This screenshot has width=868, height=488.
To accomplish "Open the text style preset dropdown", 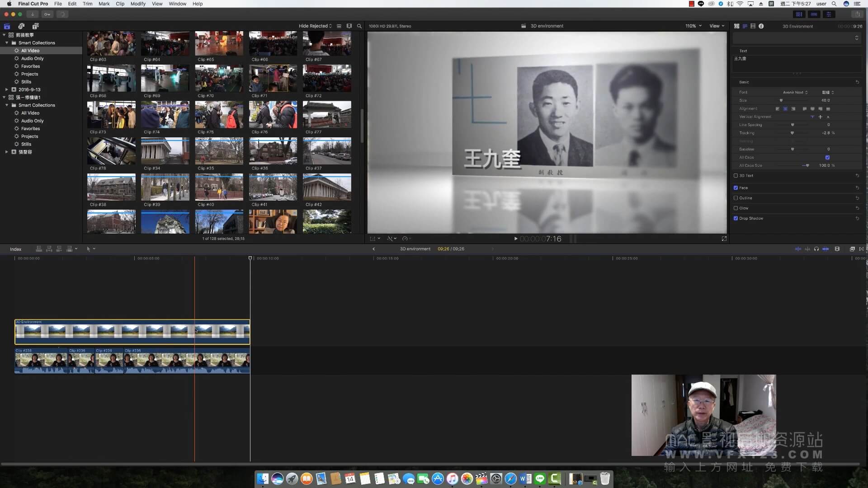I will point(797,38).
